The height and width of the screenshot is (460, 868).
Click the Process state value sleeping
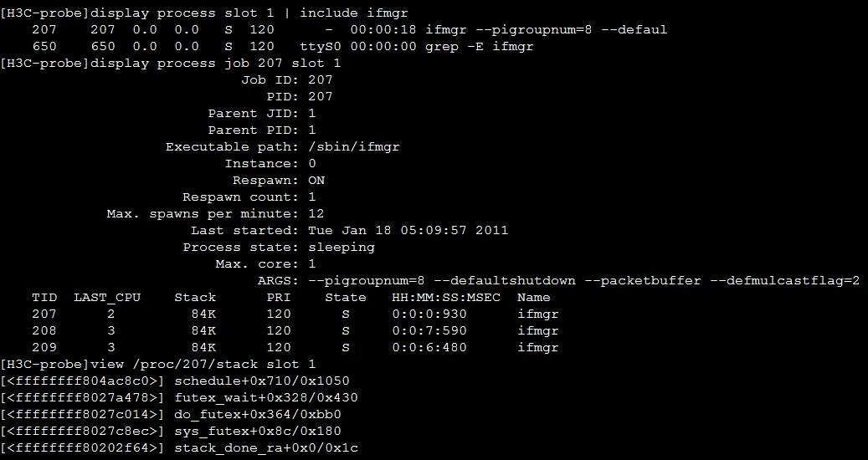click(342, 247)
